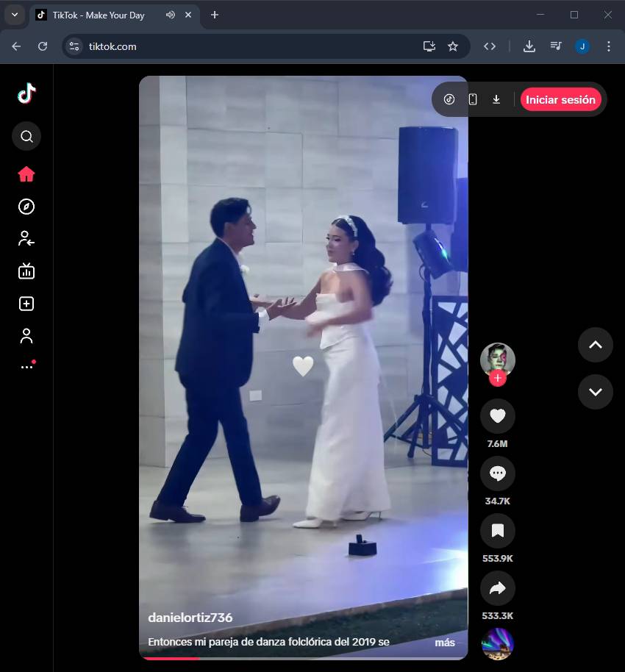Open the Following users icon
The width and height of the screenshot is (625, 672).
[26, 238]
